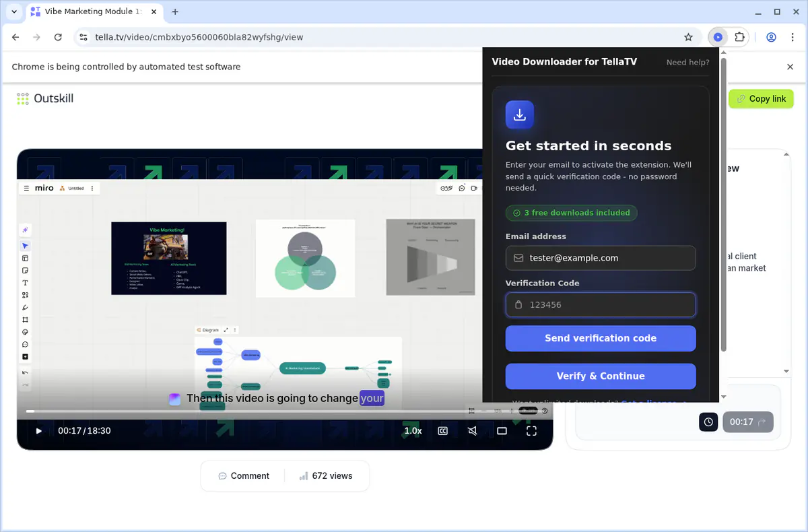Seek along the video progress bar
808x532 pixels.
tap(285, 411)
